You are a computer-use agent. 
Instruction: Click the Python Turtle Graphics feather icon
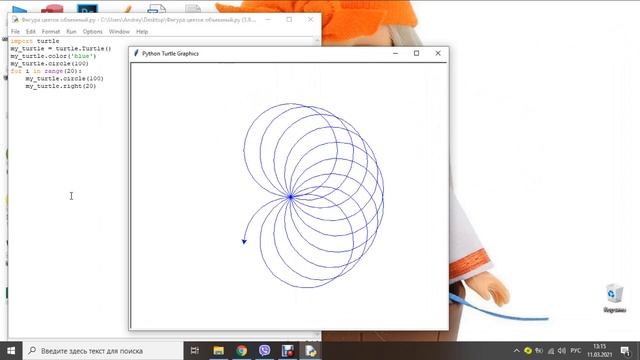pyautogui.click(x=136, y=53)
